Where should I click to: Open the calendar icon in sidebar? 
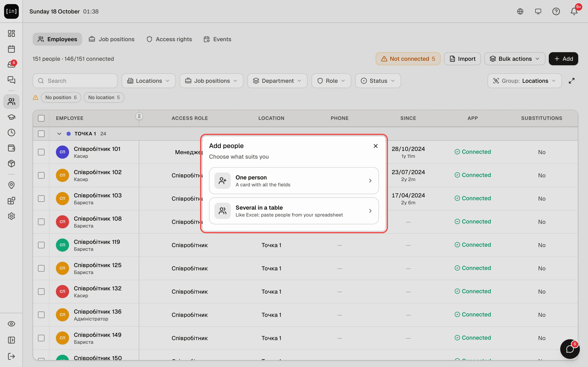pos(11,49)
